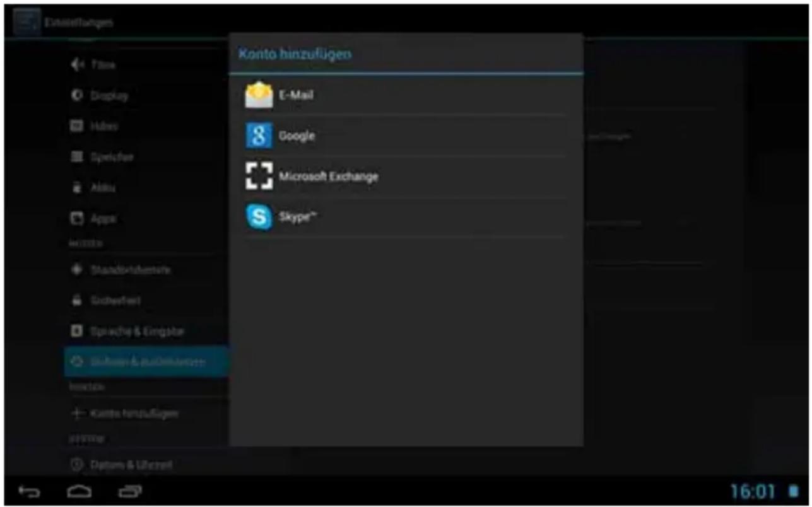Click the Sicherheit lock icon
Screen dimensions: 812x507
tap(77, 300)
